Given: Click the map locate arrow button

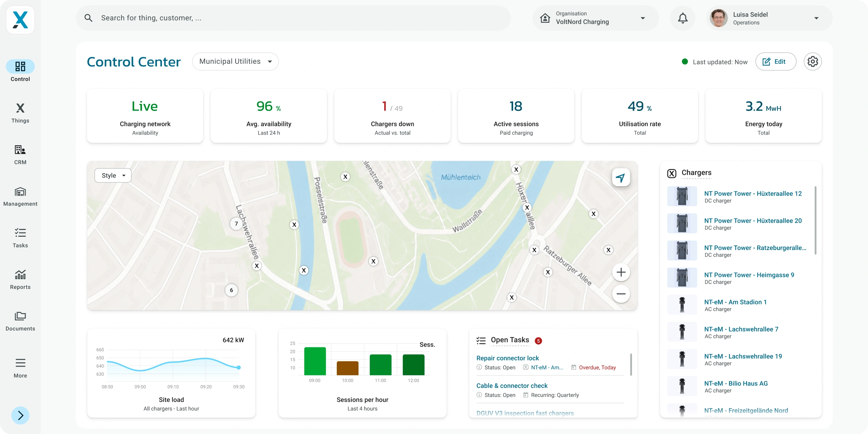Looking at the screenshot, I should (x=621, y=178).
